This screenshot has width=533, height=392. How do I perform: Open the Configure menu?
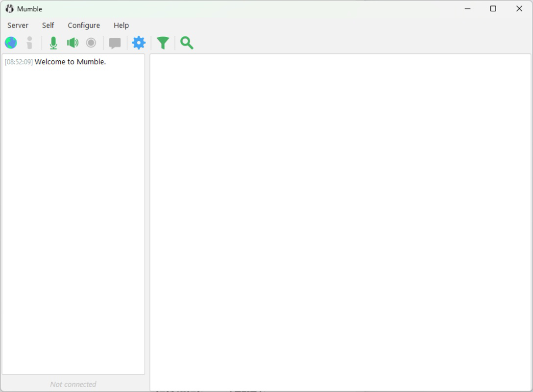(x=83, y=25)
